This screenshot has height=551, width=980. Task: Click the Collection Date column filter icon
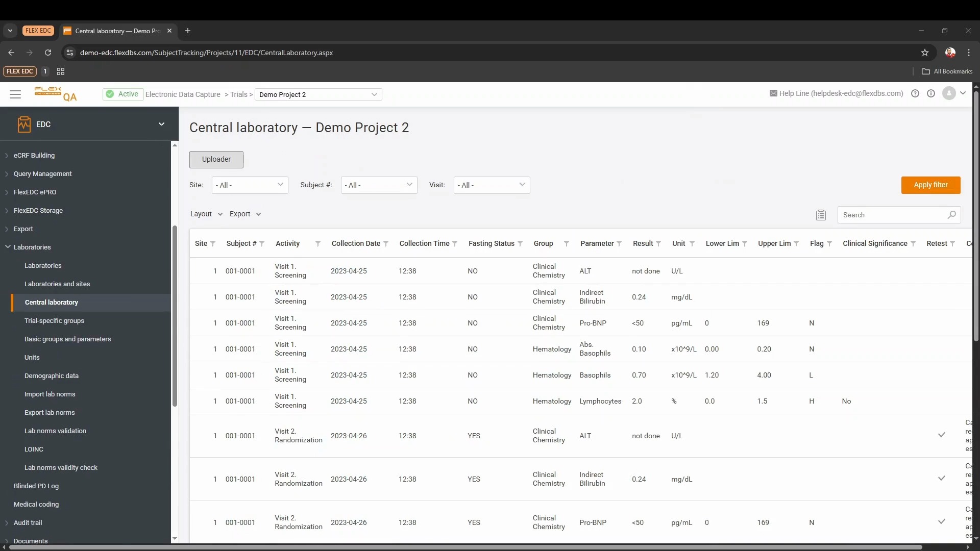(x=386, y=244)
